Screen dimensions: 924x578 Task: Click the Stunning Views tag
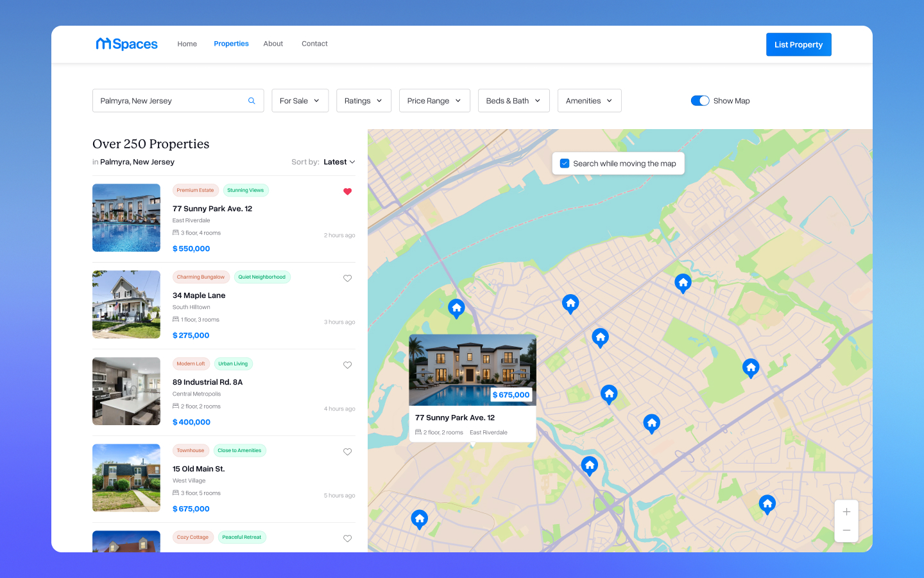245,190
